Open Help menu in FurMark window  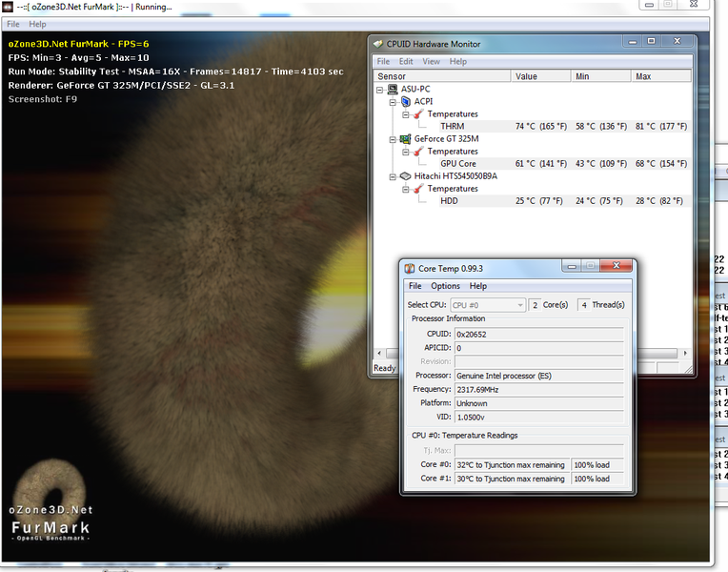37,24
